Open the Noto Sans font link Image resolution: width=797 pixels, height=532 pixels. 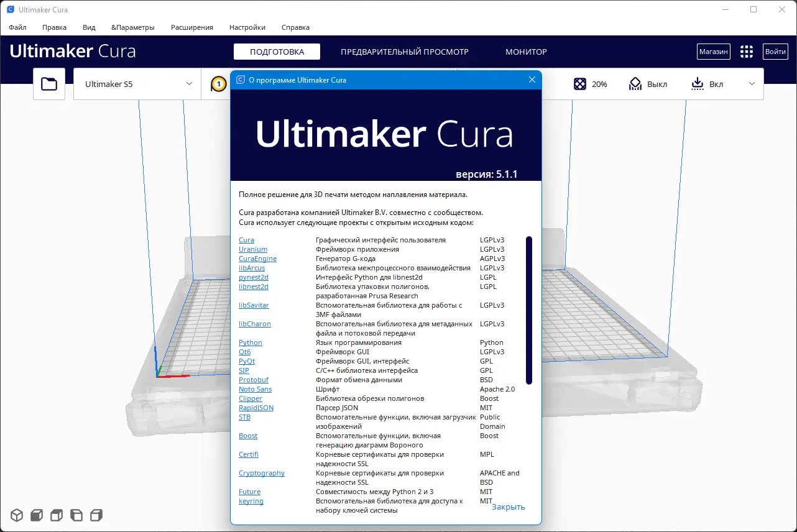click(256, 389)
